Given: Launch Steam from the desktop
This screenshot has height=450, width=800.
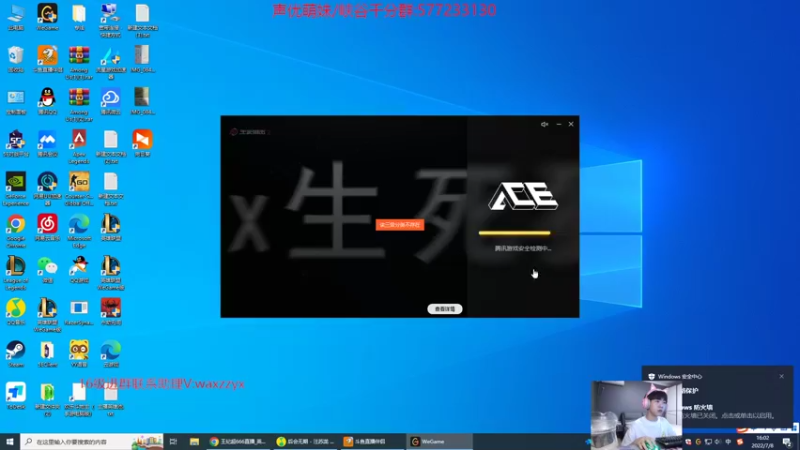Looking at the screenshot, I should (16, 354).
